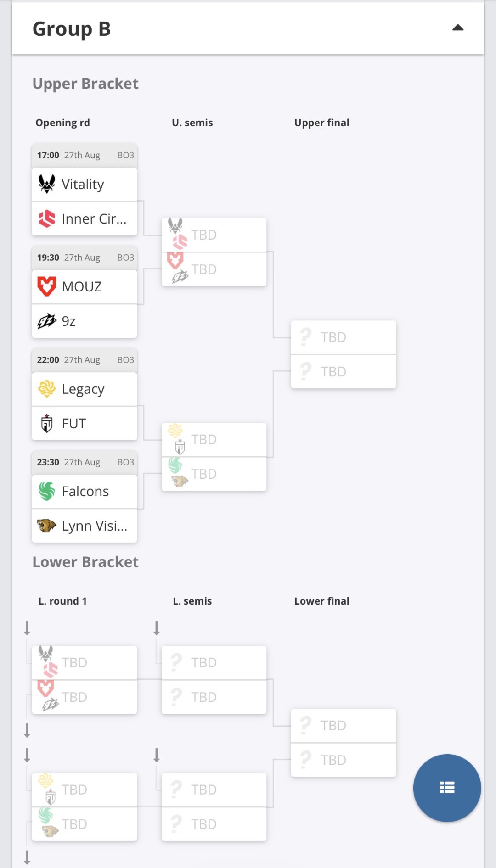Select the Lynn Vision tiger logo
Image resolution: width=496 pixels, height=868 pixels.
[x=47, y=526]
